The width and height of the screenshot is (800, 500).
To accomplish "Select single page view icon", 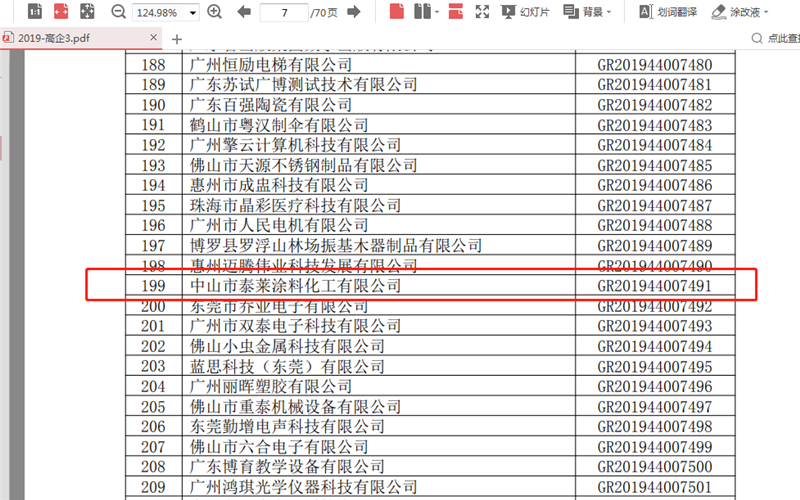I will (x=396, y=11).
